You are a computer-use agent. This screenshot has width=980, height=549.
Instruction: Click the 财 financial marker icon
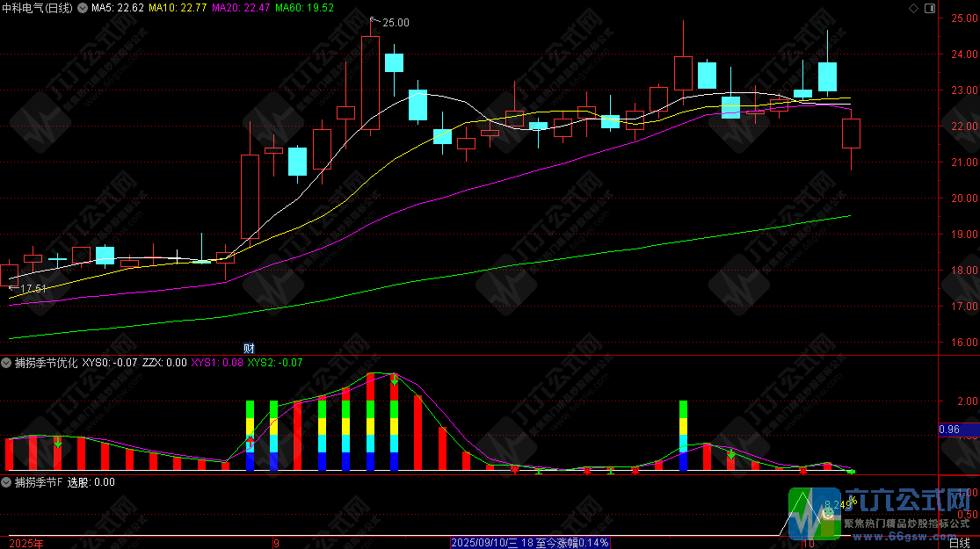[x=249, y=348]
